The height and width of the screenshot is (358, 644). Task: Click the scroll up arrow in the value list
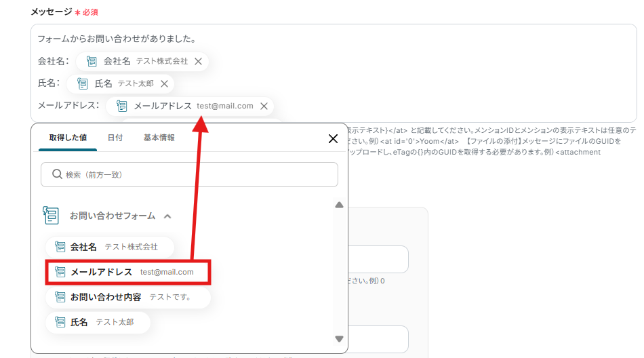(339, 205)
